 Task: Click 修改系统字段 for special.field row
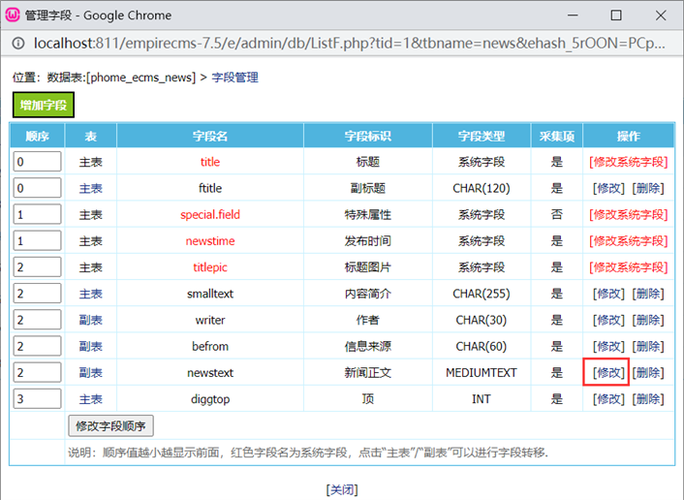pyautogui.click(x=628, y=215)
